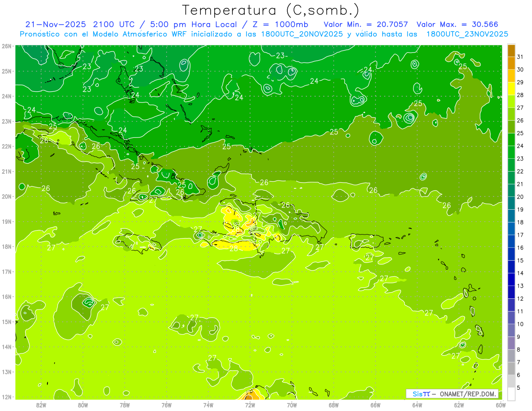Click the title "Temperatura (C,somb.)"
Viewport: 532px width, 411px height.
point(271,10)
